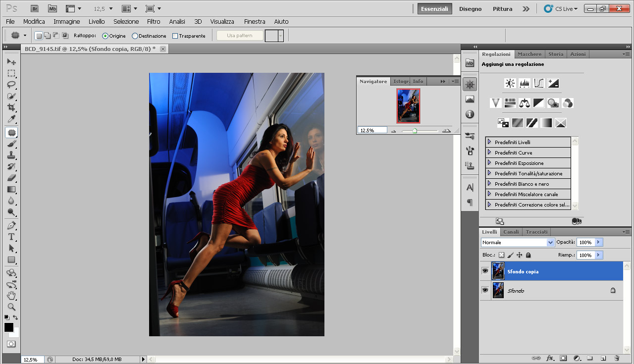Select the Eraser tool
The width and height of the screenshot is (634, 364).
pos(11,178)
